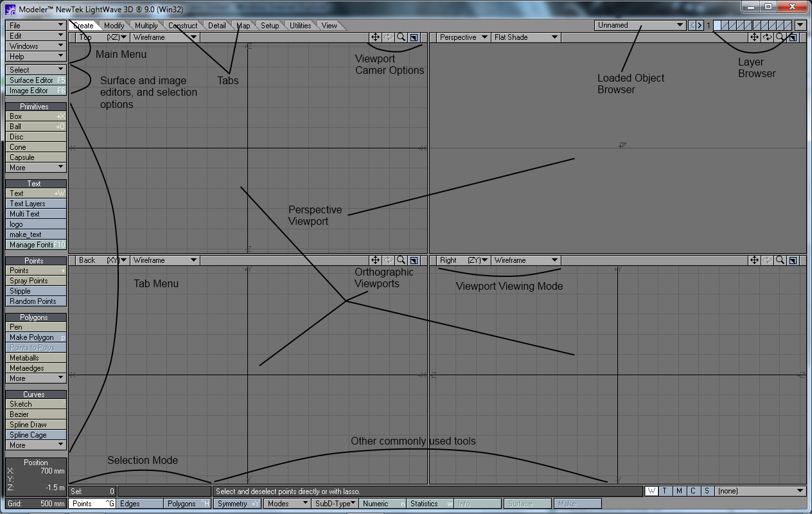
Task: Select the Capsule primitive tool
Action: (36, 157)
